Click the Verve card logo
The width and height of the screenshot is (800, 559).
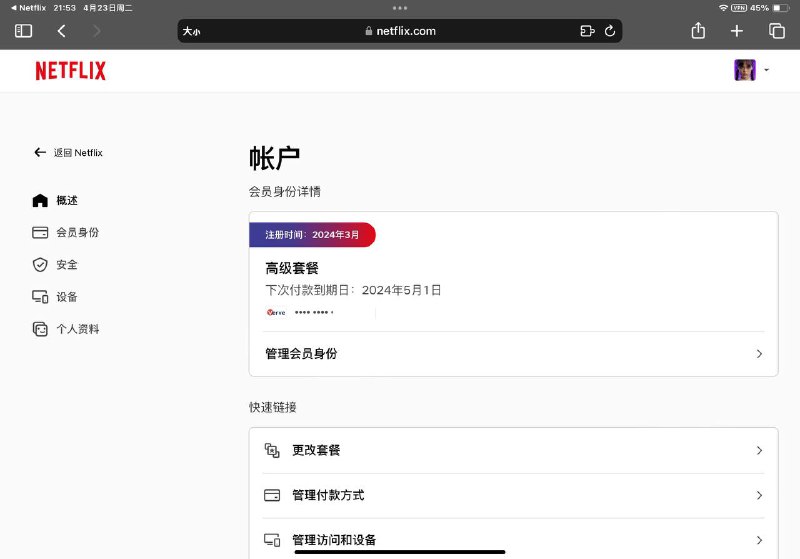click(x=276, y=313)
